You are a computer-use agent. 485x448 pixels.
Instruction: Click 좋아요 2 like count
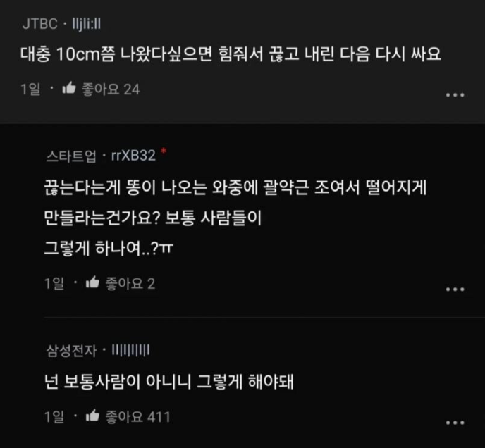130,283
